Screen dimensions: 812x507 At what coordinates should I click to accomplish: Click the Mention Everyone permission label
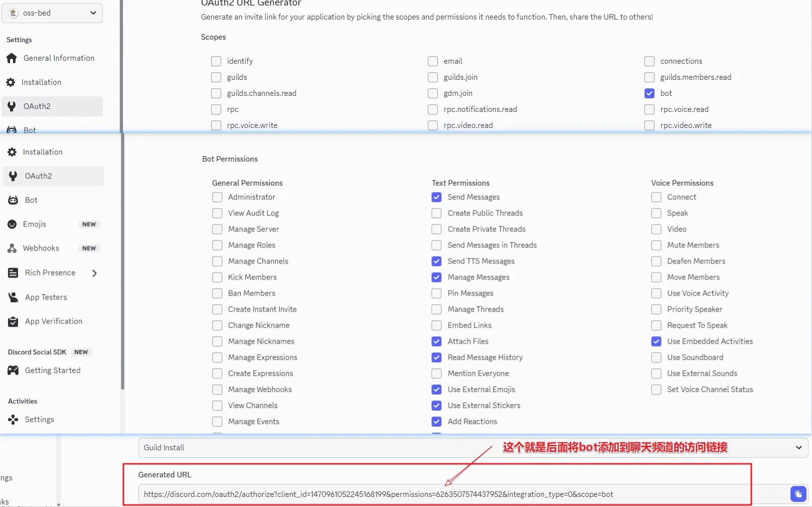(478, 373)
